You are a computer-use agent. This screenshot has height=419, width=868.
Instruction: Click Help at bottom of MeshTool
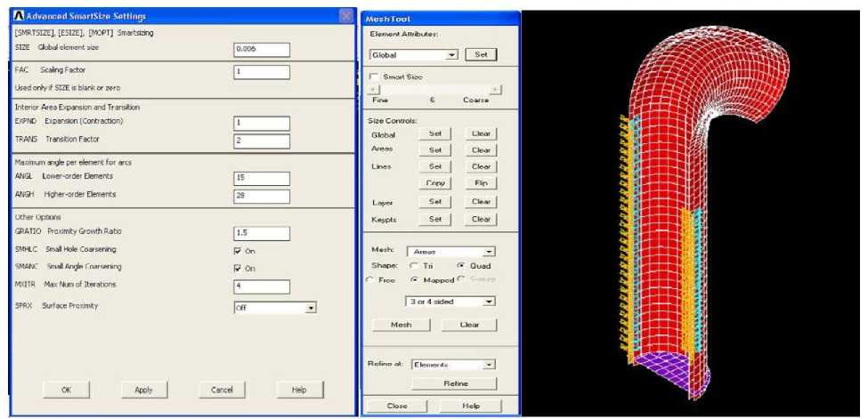(x=471, y=406)
